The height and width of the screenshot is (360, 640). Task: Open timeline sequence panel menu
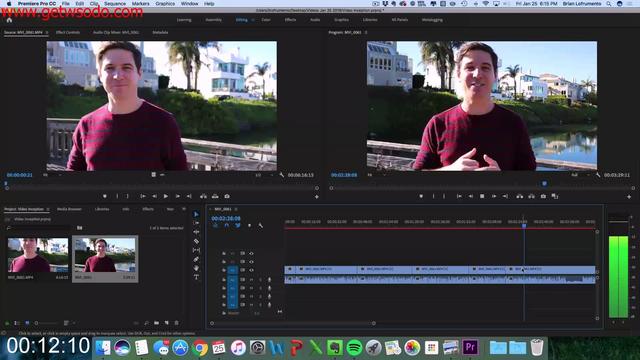(236, 209)
